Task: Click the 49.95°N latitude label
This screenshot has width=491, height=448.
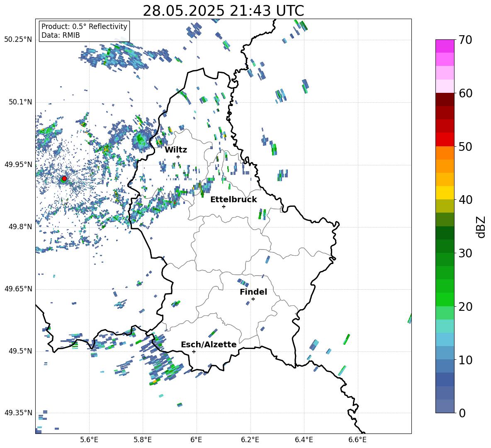Action: pyautogui.click(x=18, y=165)
